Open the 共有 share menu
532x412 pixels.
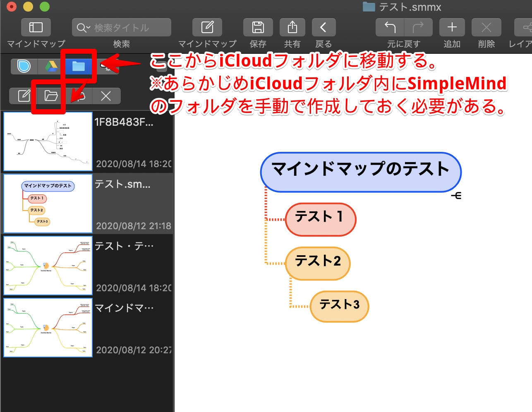[x=292, y=28]
